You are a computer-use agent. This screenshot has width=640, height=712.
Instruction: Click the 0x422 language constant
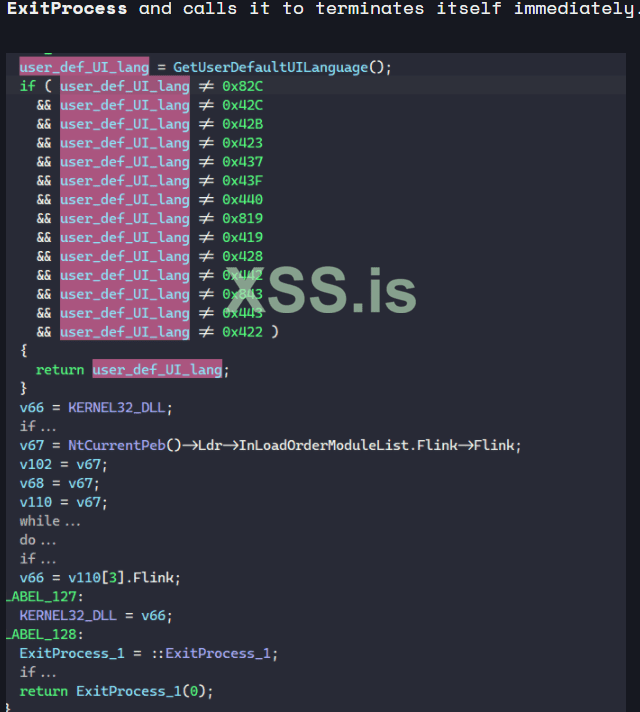click(243, 332)
